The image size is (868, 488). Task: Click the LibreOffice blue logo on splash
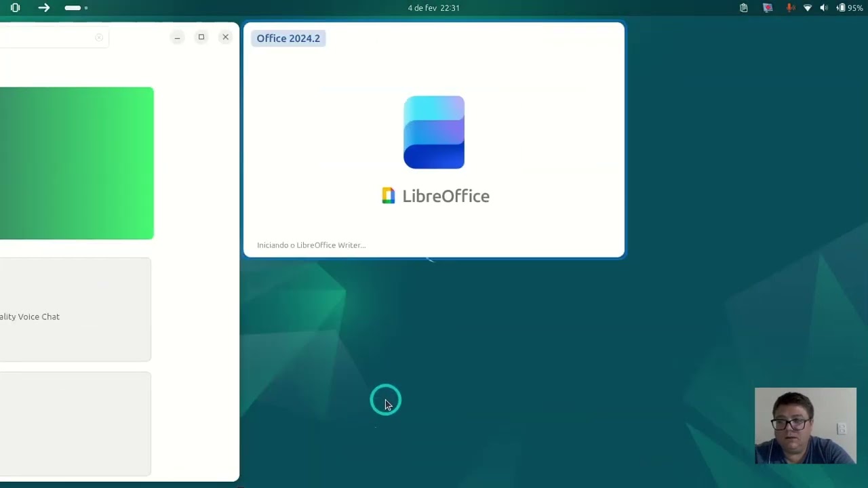coord(434,132)
